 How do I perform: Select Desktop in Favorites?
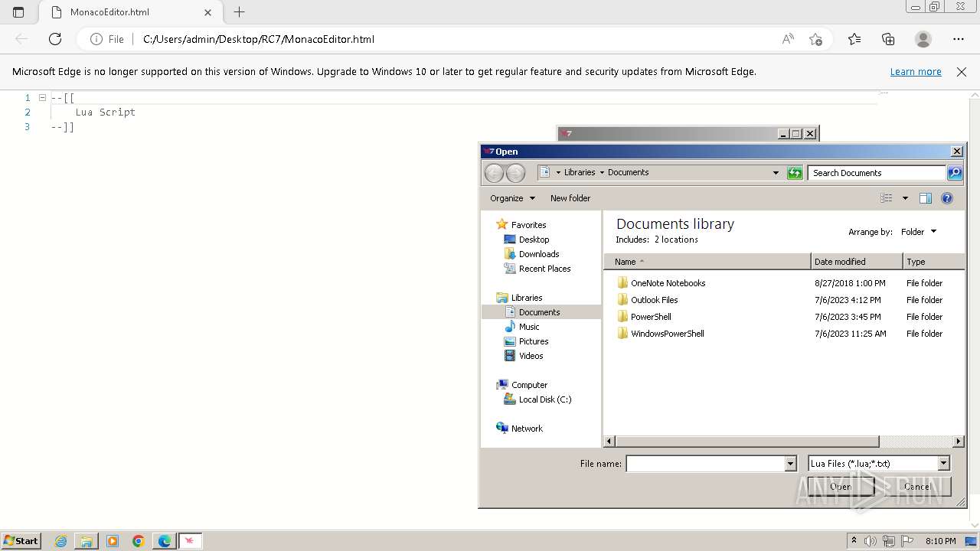(x=534, y=240)
